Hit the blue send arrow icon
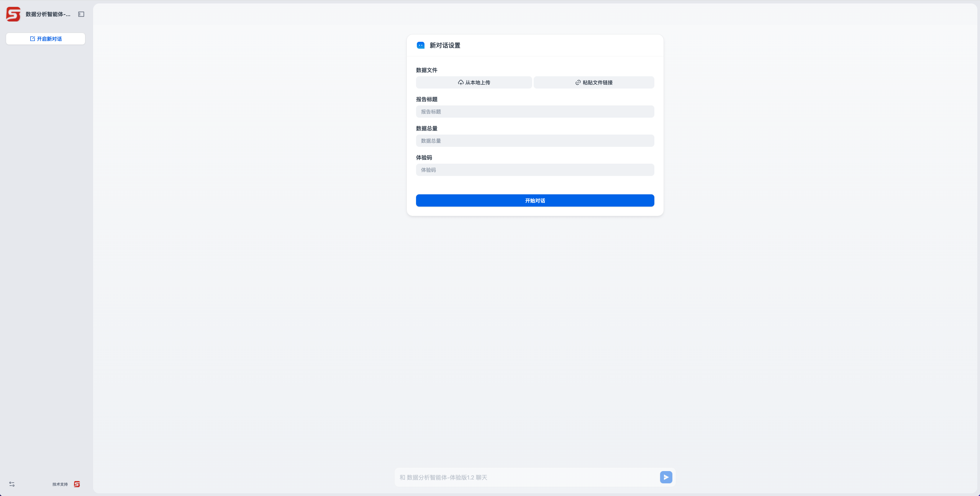The height and width of the screenshot is (496, 980). click(x=666, y=477)
